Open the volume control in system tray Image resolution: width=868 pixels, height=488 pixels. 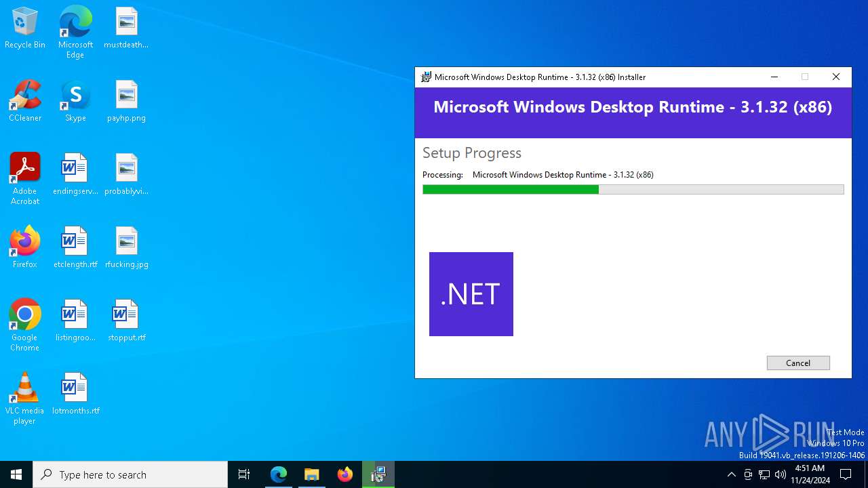tap(781, 474)
